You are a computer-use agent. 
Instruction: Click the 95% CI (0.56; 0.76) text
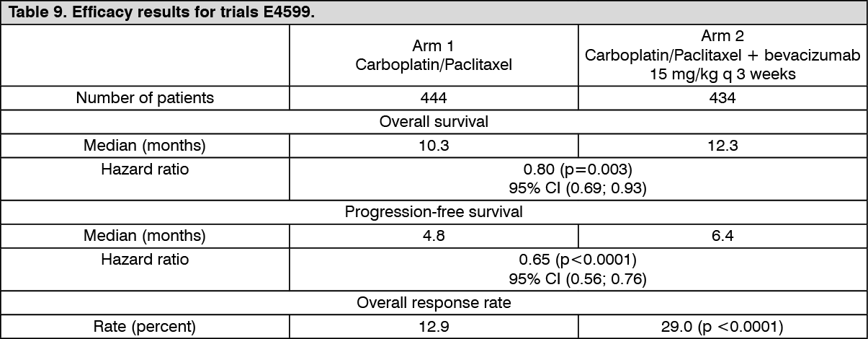click(578, 278)
